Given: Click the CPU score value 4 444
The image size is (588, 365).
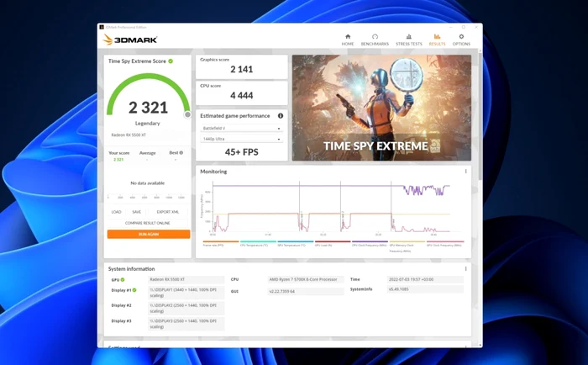Looking at the screenshot, I should pos(242,95).
